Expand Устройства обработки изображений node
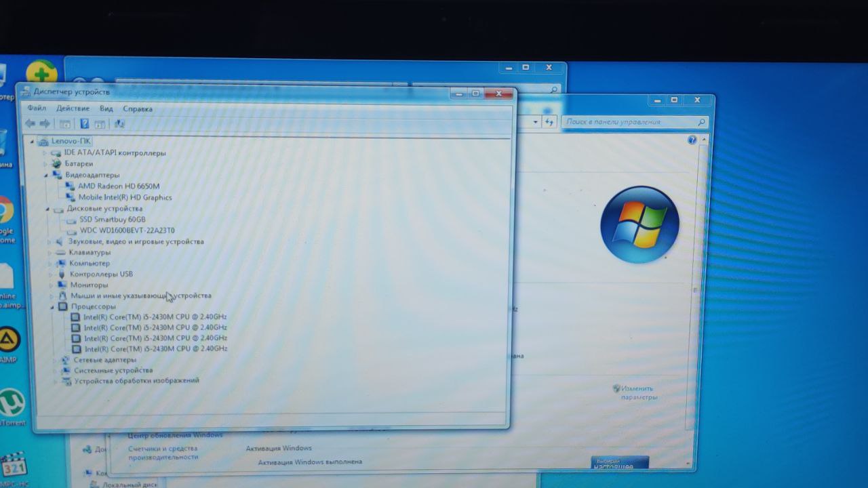Viewport: 868px width, 488px height. [x=56, y=382]
